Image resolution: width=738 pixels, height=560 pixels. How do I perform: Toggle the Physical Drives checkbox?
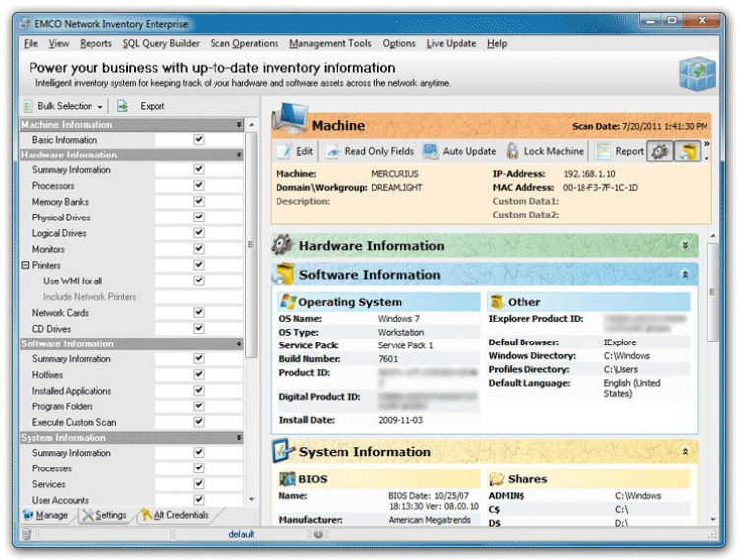[x=199, y=217]
